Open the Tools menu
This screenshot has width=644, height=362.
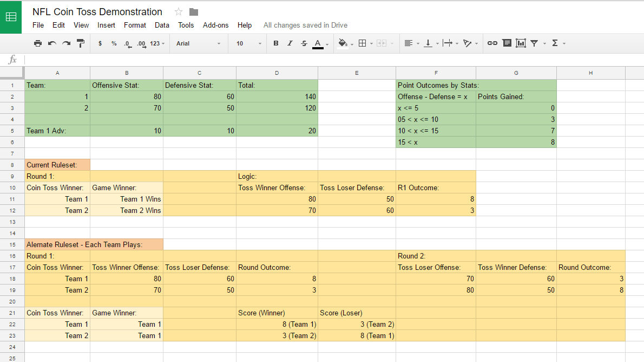pyautogui.click(x=186, y=25)
